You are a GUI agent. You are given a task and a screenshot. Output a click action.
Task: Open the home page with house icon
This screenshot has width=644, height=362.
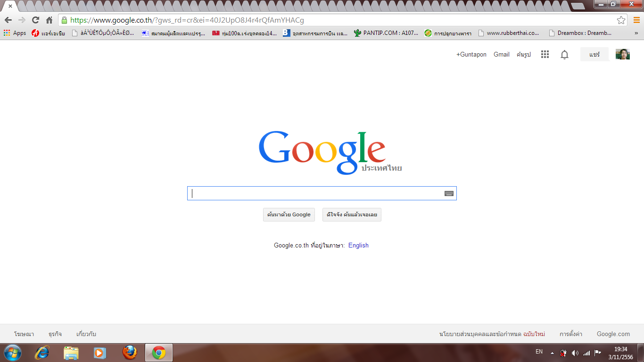49,20
